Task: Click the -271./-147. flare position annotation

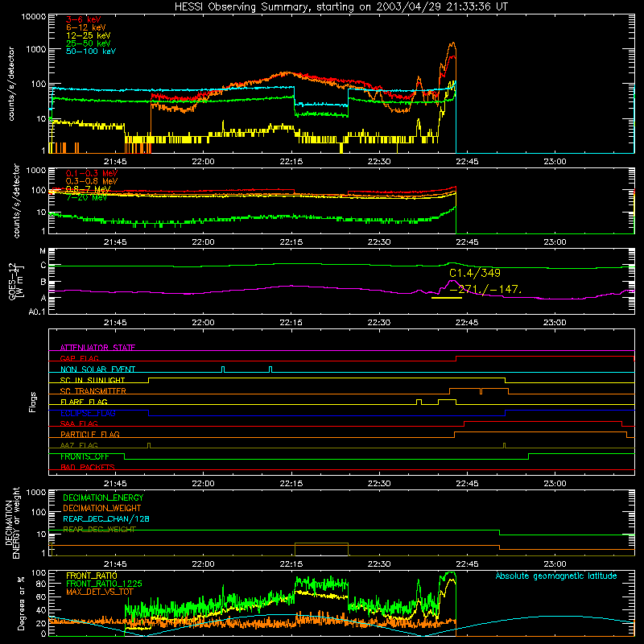Action: click(x=486, y=289)
